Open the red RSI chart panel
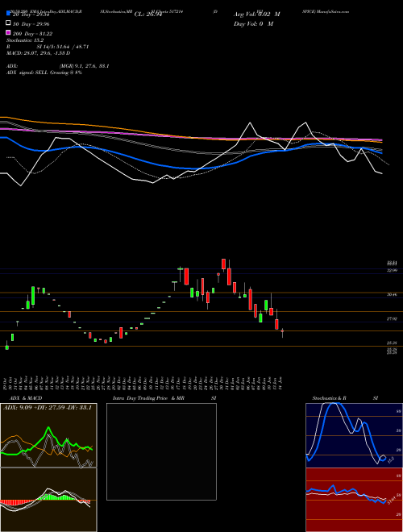Image resolution: width=403 pixels, height=532 pixels. coord(355,500)
